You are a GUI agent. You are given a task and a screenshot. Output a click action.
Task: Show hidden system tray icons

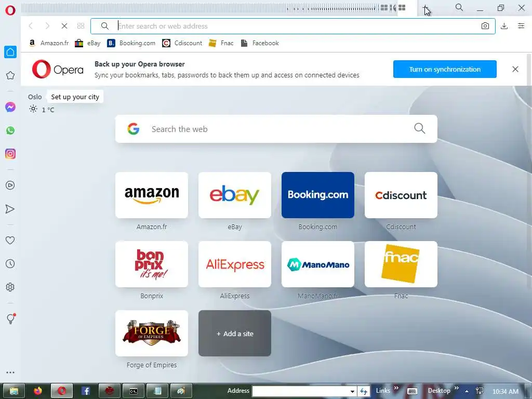[x=467, y=391]
